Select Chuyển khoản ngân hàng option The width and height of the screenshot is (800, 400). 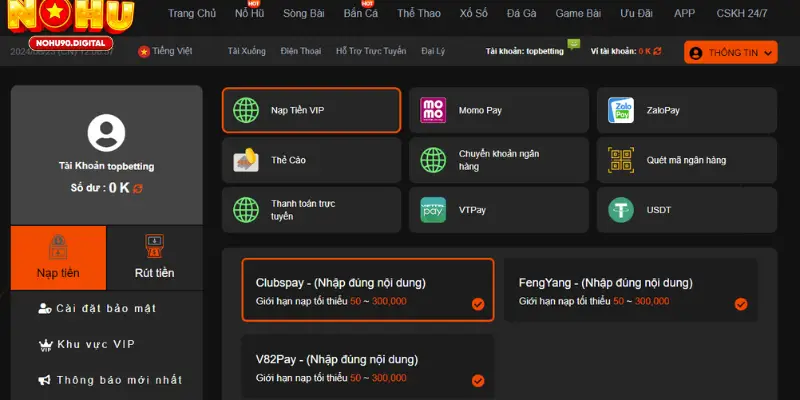(x=498, y=160)
